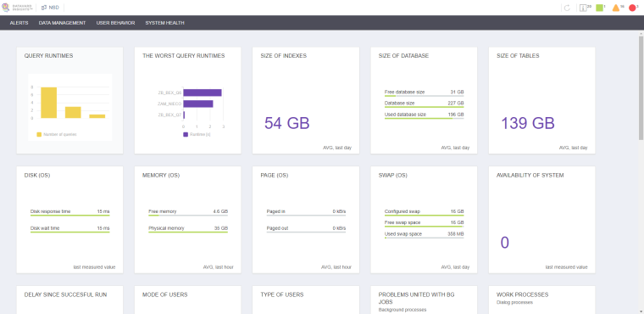Screen dimensions: 644x314
Task: Toggle yellow Number of queries legend
Action: pyautogui.click(x=57, y=134)
